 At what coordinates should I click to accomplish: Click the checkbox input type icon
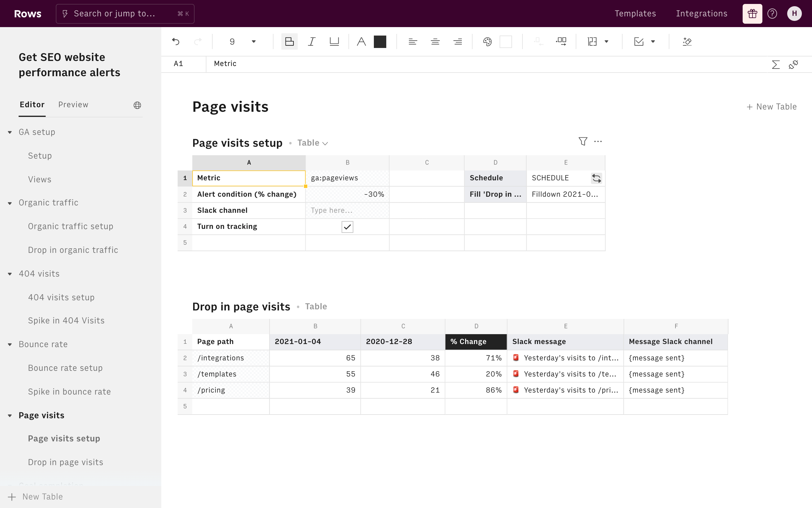pos(639,42)
